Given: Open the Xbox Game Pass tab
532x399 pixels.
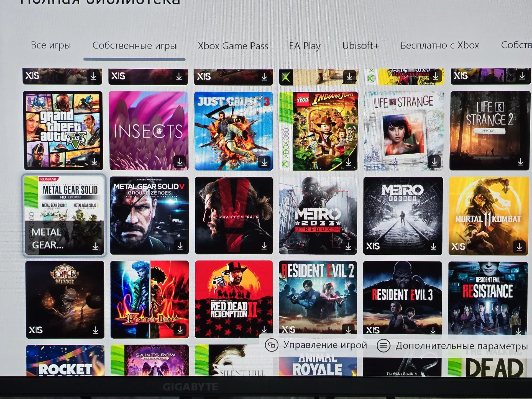Looking at the screenshot, I should (x=233, y=46).
